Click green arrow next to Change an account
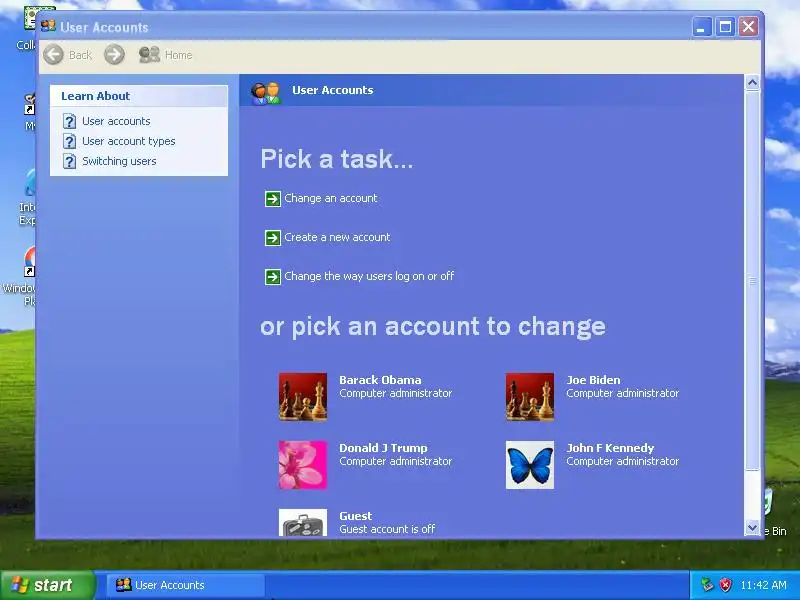The image size is (800, 600). click(273, 198)
